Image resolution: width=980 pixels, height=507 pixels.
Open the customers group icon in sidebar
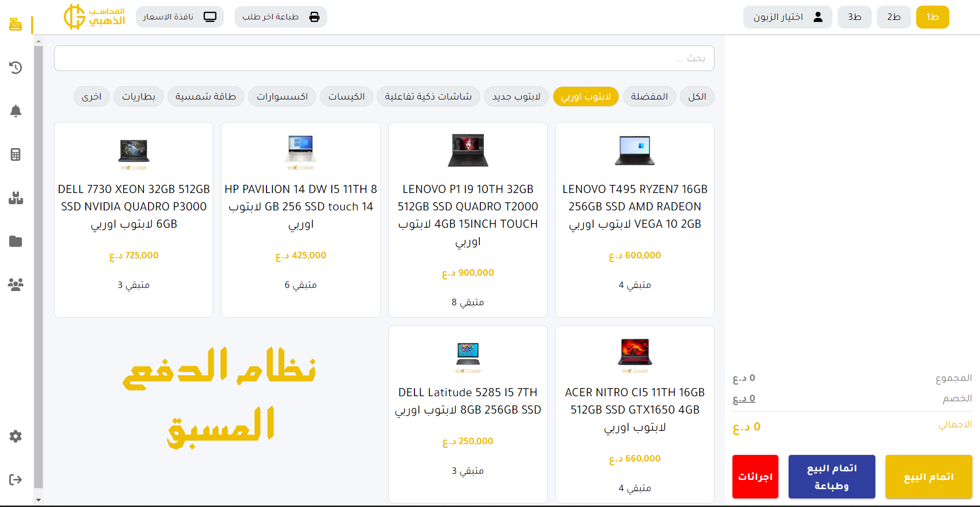point(15,284)
